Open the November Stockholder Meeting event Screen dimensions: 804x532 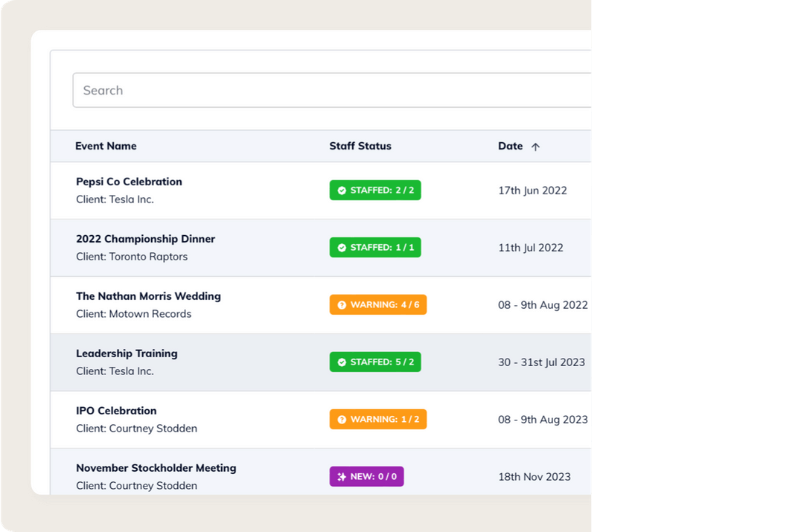(x=156, y=468)
